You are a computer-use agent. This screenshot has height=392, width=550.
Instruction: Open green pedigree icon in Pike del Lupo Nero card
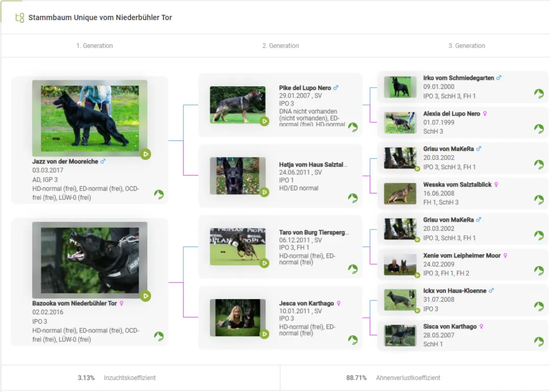pos(353,127)
